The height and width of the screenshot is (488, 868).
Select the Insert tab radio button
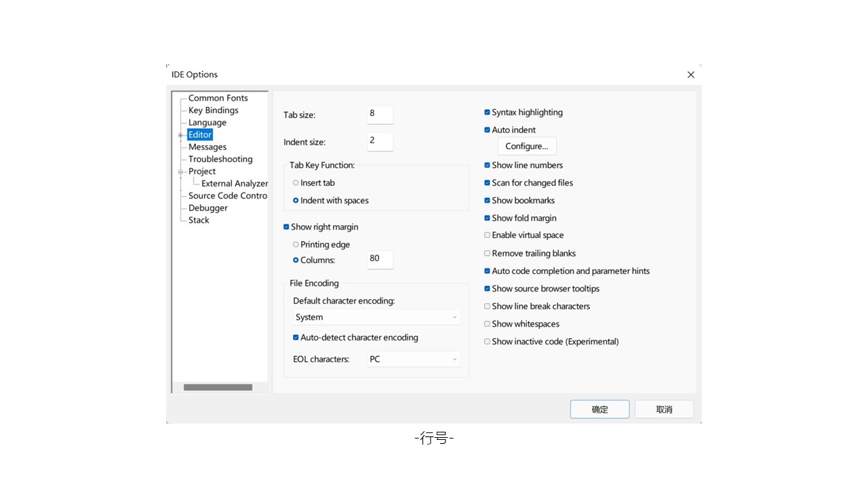pos(296,183)
